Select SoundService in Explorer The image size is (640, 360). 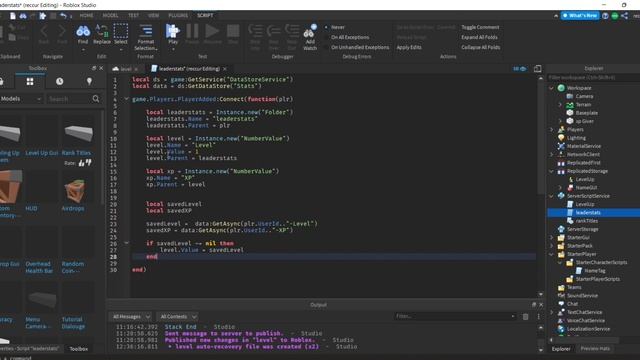(x=582, y=296)
